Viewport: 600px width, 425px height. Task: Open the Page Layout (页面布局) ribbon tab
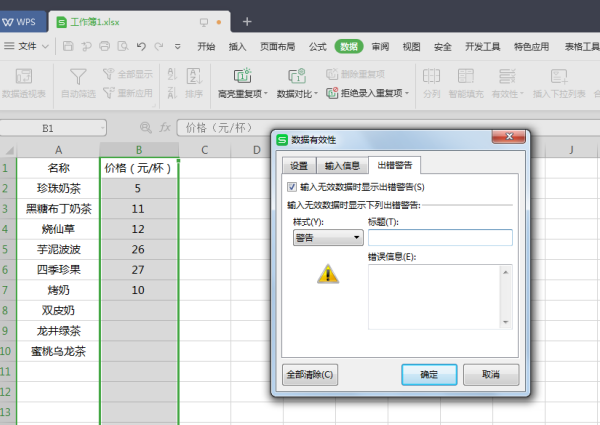277,47
